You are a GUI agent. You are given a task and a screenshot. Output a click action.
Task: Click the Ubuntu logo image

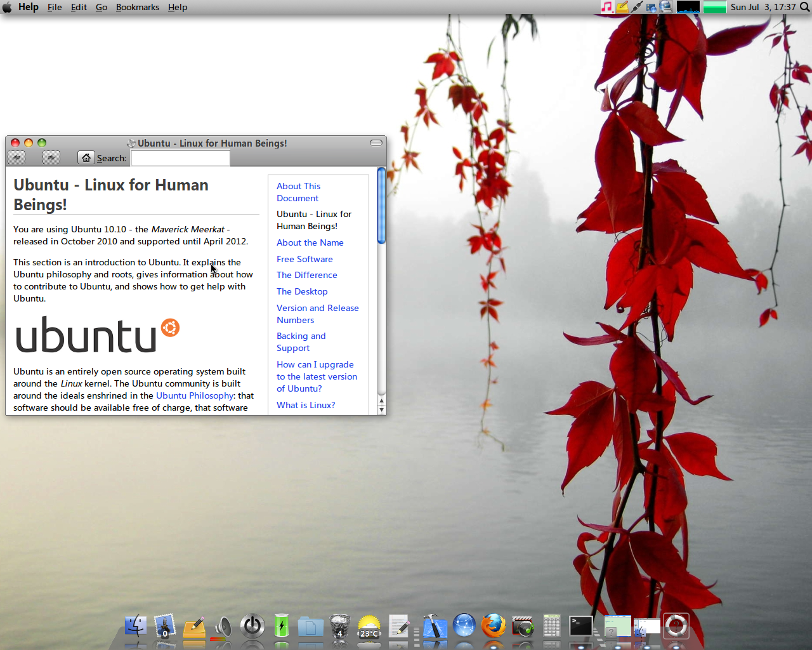(x=97, y=335)
